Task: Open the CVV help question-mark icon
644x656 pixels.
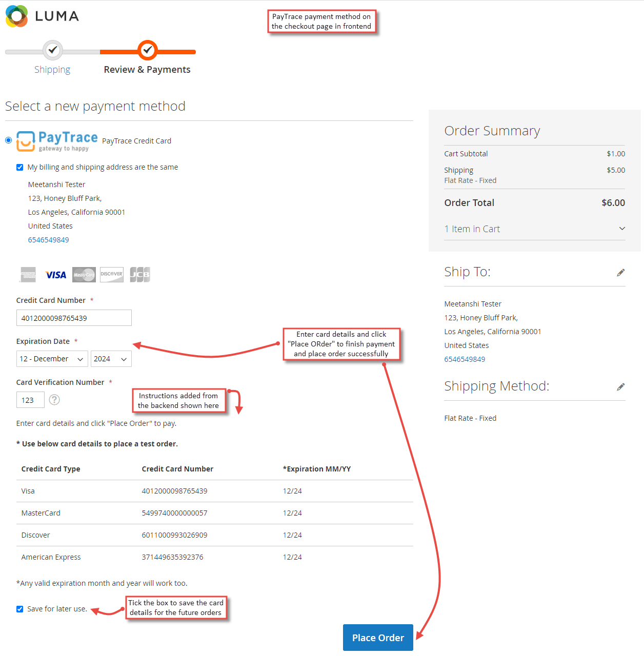Action: [x=54, y=400]
